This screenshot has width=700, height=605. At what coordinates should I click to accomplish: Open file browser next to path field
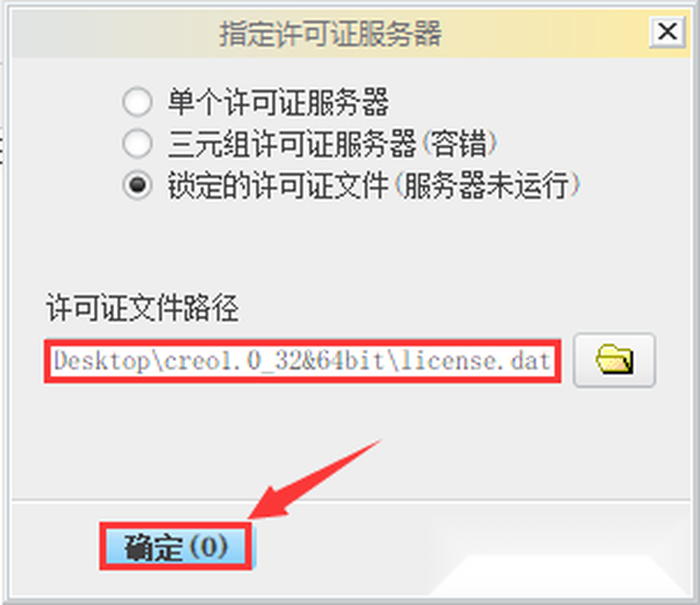614,360
